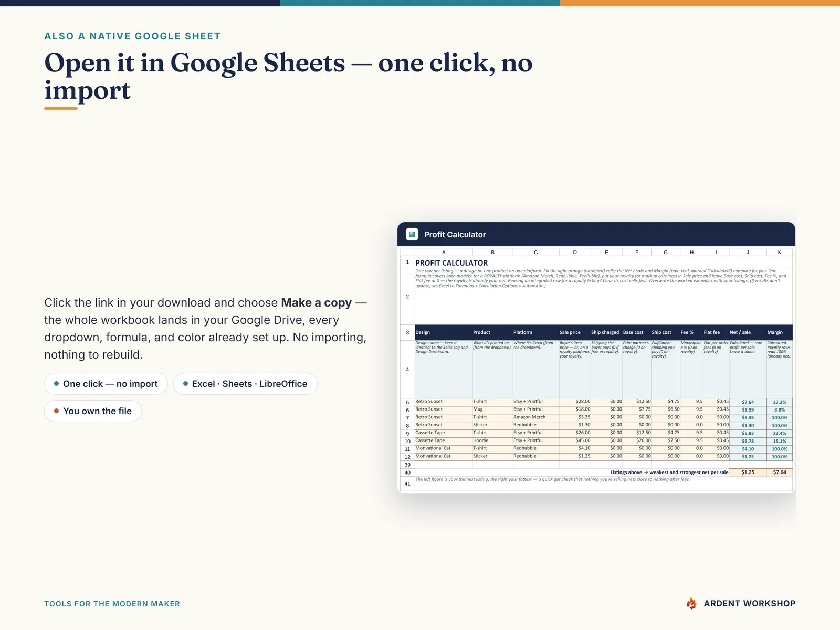Select the 'Amazon Merch' platform cell
840x630 pixels.
tap(536, 417)
